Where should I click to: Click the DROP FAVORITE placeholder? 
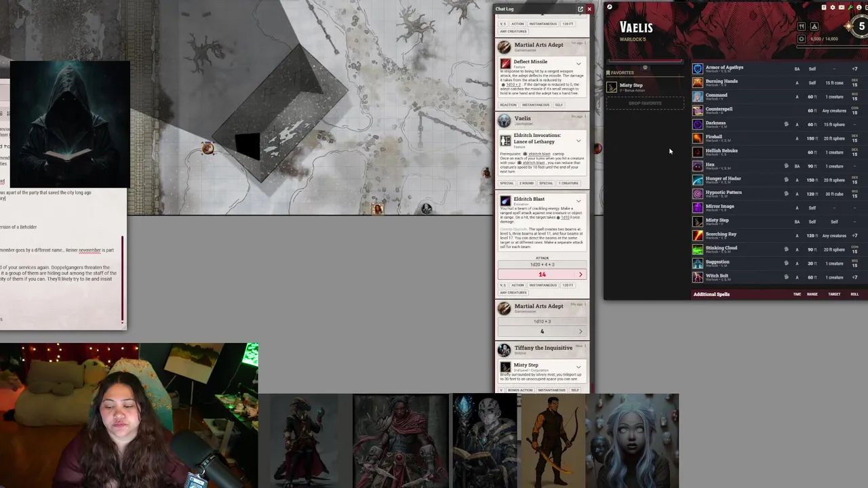(644, 103)
